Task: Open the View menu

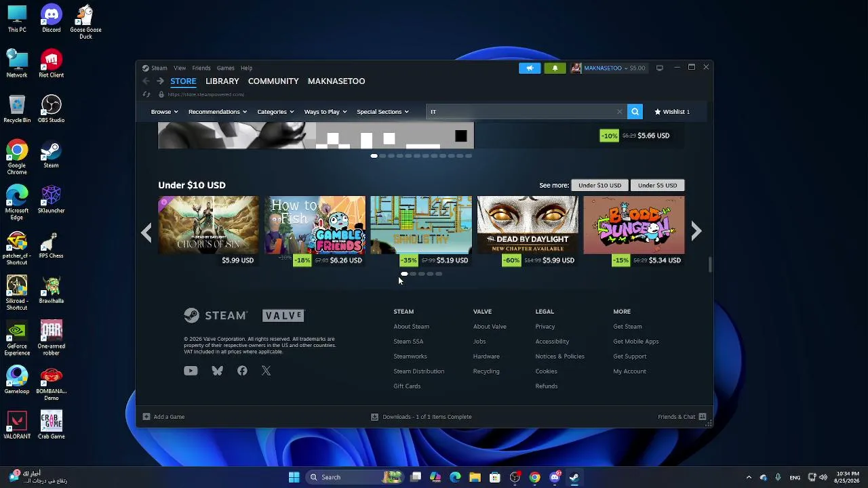Action: click(x=180, y=68)
